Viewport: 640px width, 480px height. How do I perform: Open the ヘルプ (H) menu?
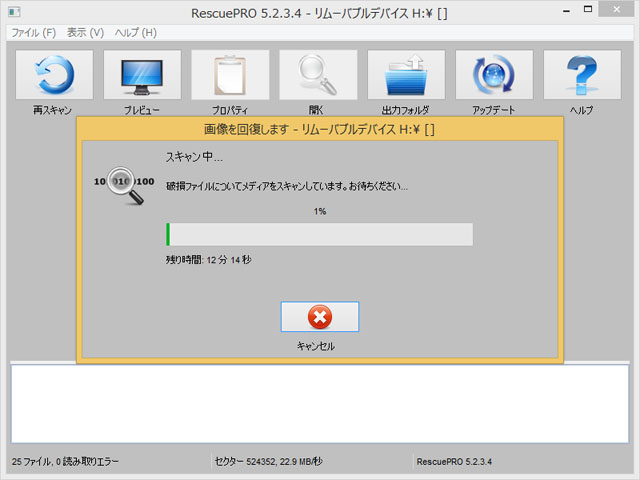(x=136, y=33)
